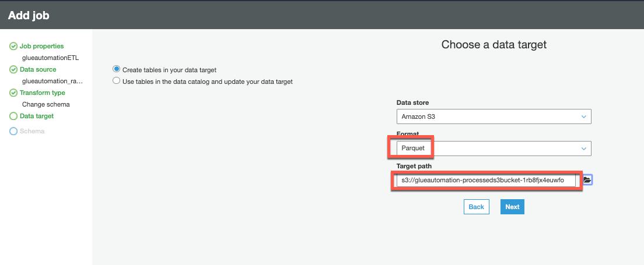Go to the Job properties step
This screenshot has height=265, width=644.
(x=41, y=47)
